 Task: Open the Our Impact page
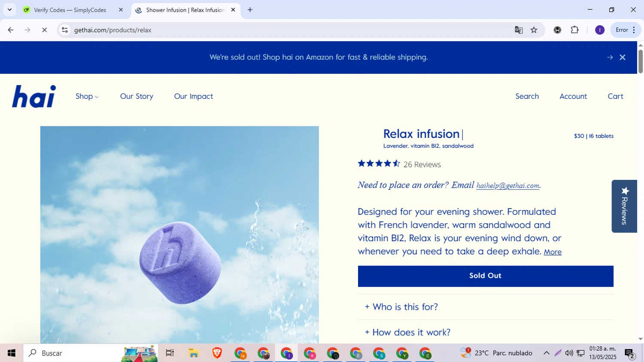click(194, 96)
